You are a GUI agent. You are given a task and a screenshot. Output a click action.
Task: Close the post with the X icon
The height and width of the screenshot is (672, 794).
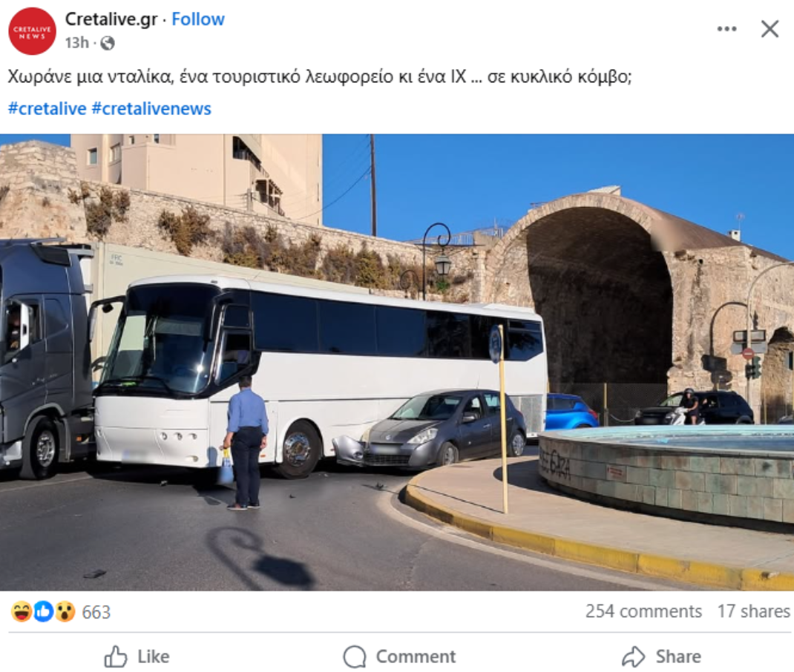[x=770, y=29]
